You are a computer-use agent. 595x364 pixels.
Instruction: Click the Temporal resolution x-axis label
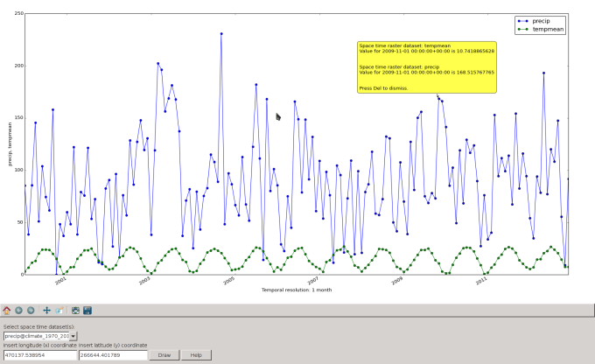296,290
